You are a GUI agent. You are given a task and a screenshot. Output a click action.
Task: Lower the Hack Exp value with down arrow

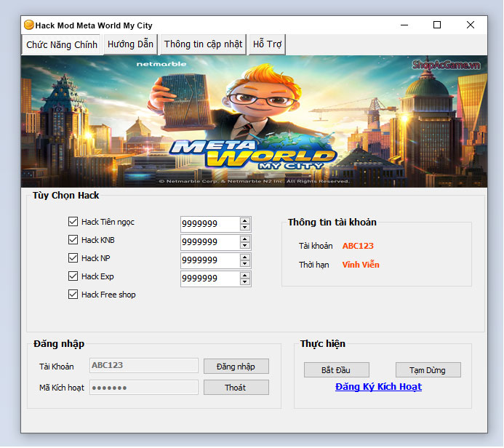pos(245,282)
